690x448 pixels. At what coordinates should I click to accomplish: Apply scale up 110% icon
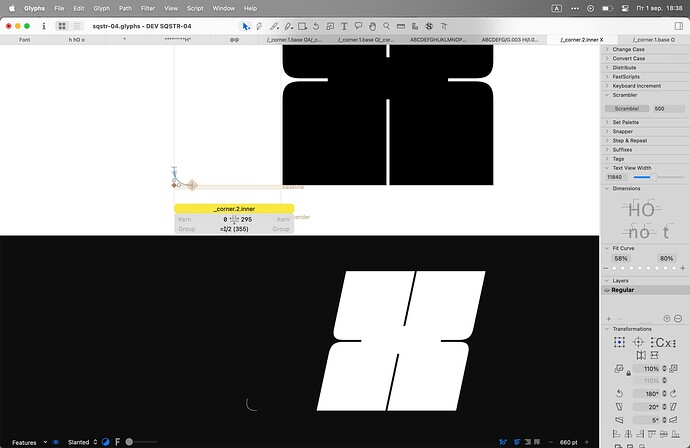coord(673,369)
